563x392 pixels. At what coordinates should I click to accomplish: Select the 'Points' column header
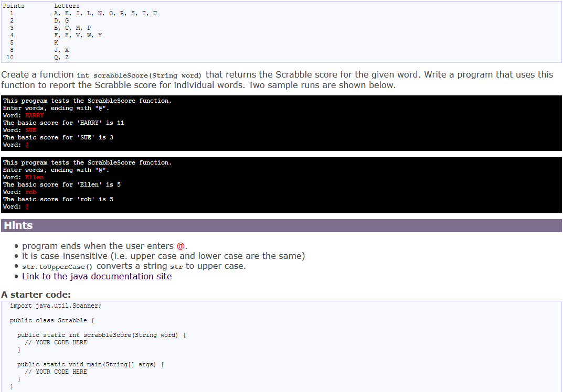14,6
